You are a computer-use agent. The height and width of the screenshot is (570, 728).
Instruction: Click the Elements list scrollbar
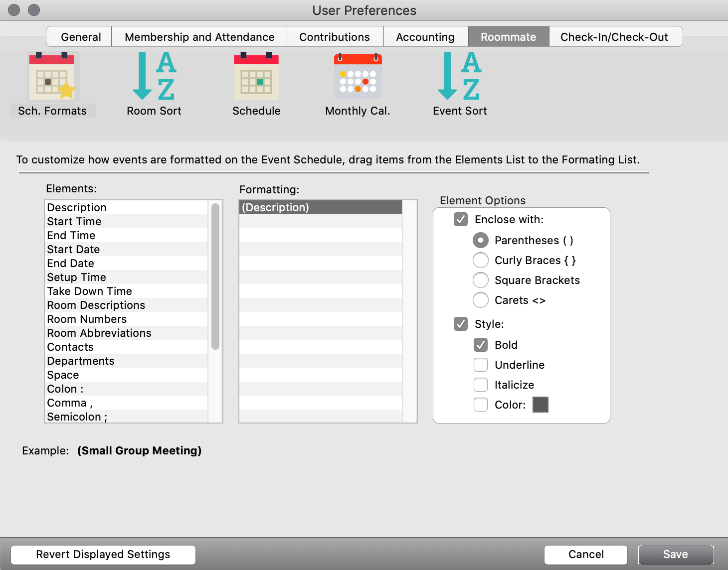(x=215, y=277)
